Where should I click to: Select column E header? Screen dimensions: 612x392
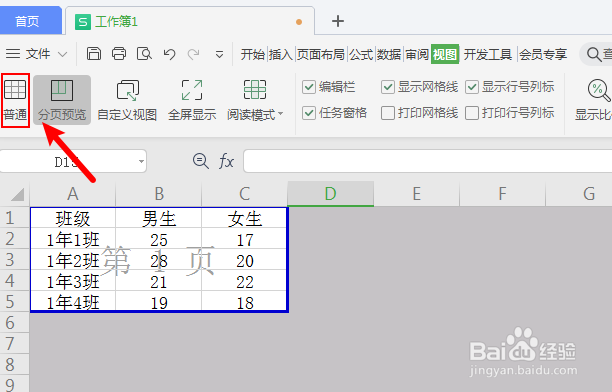pyautogui.click(x=417, y=194)
